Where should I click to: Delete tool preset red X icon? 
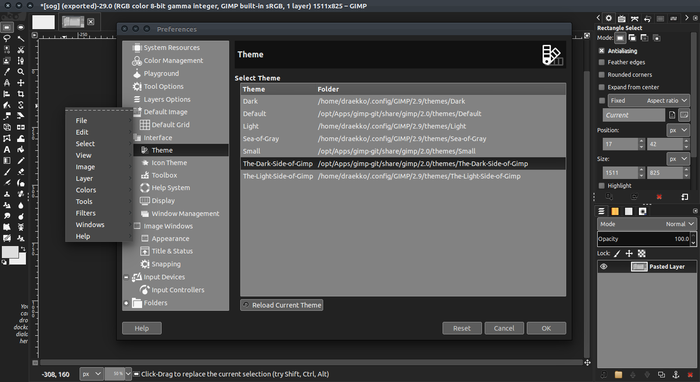[x=659, y=196]
